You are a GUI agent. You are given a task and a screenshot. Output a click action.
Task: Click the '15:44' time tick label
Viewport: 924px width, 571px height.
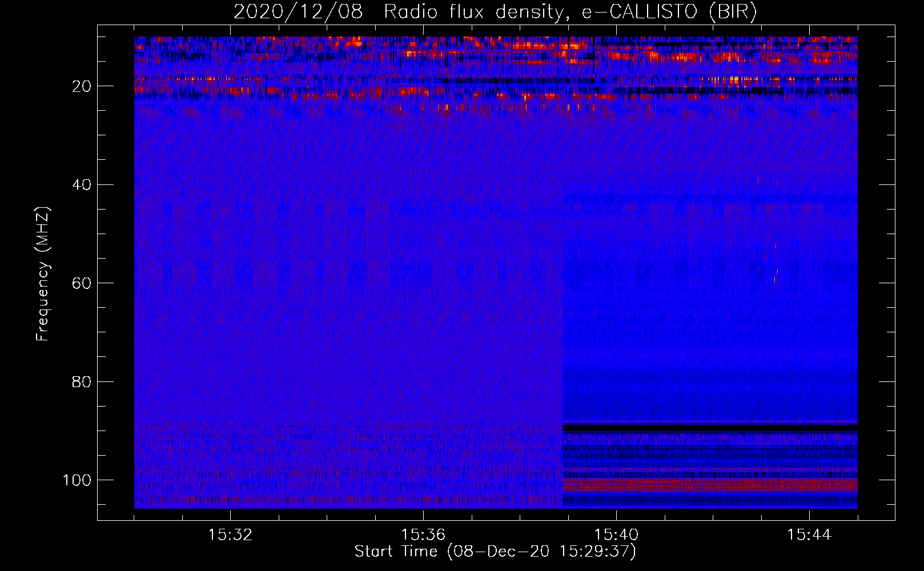(809, 535)
